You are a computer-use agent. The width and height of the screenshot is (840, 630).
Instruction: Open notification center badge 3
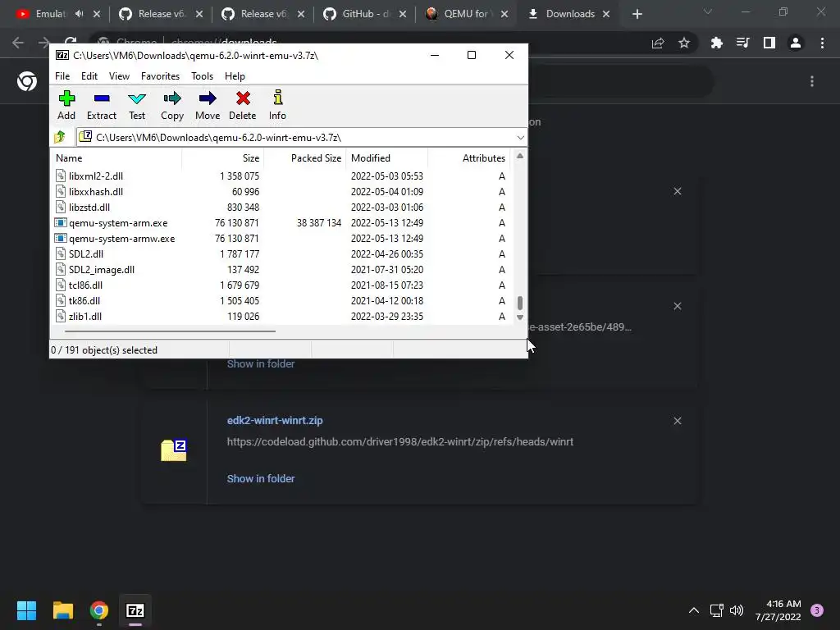point(817,610)
